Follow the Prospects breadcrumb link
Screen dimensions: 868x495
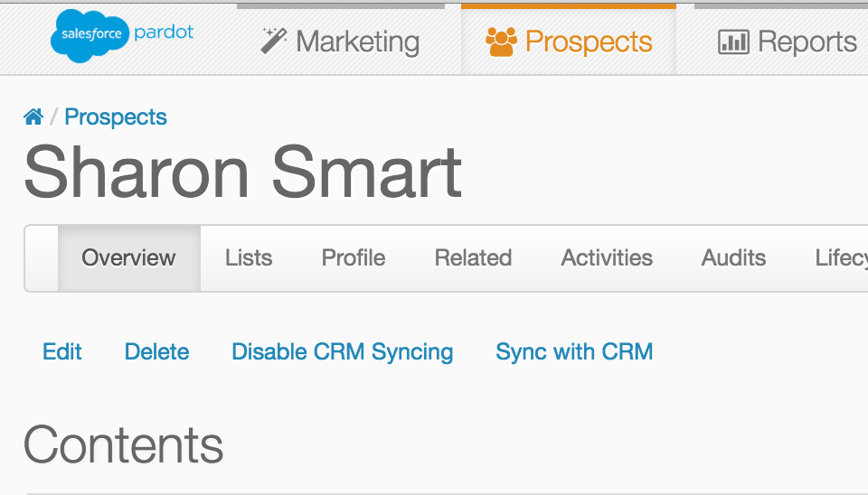(116, 117)
